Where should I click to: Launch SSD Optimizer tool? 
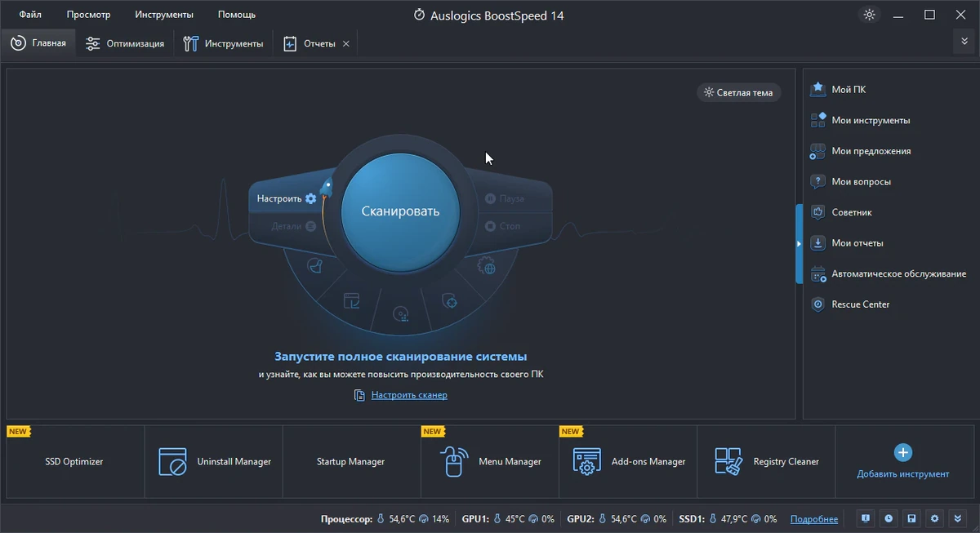[75, 461]
